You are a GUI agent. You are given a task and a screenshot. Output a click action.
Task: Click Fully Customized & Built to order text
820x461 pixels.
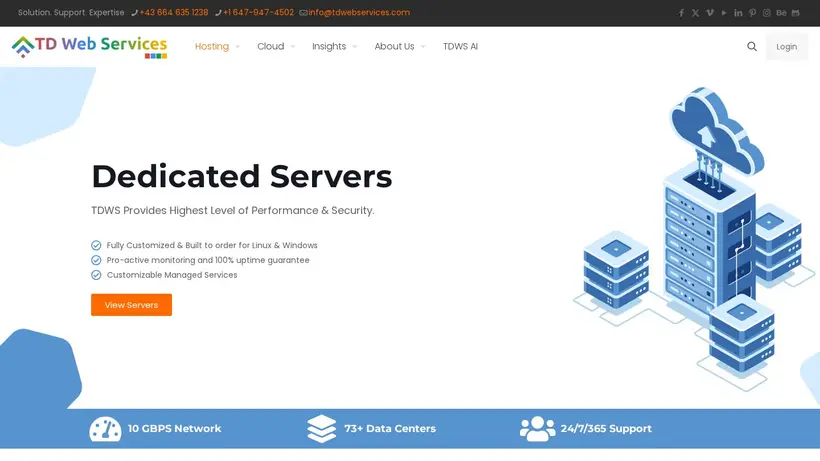pos(212,245)
